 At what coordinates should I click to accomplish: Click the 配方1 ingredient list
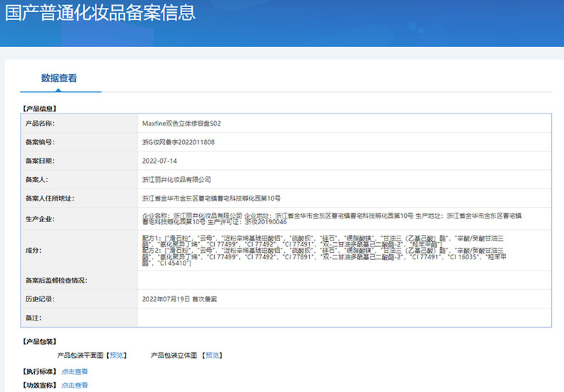click(323, 241)
